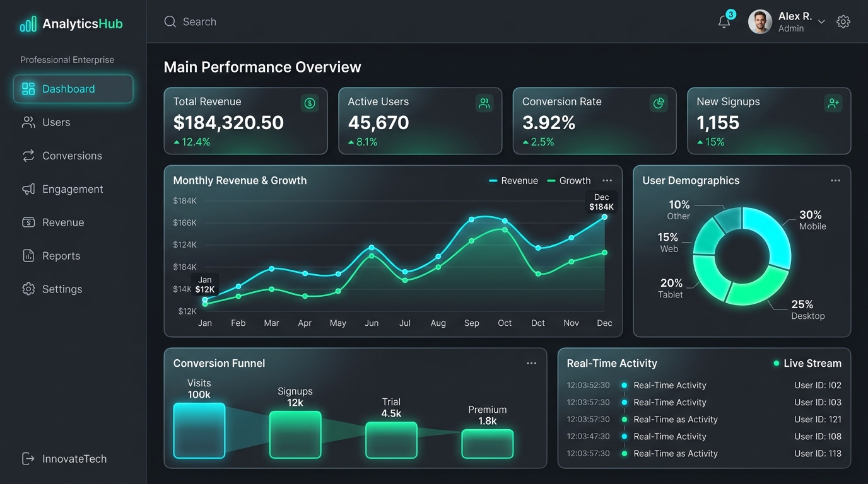868x484 pixels.
Task: Open Monthly Revenue & Growth options menu
Action: pos(607,181)
